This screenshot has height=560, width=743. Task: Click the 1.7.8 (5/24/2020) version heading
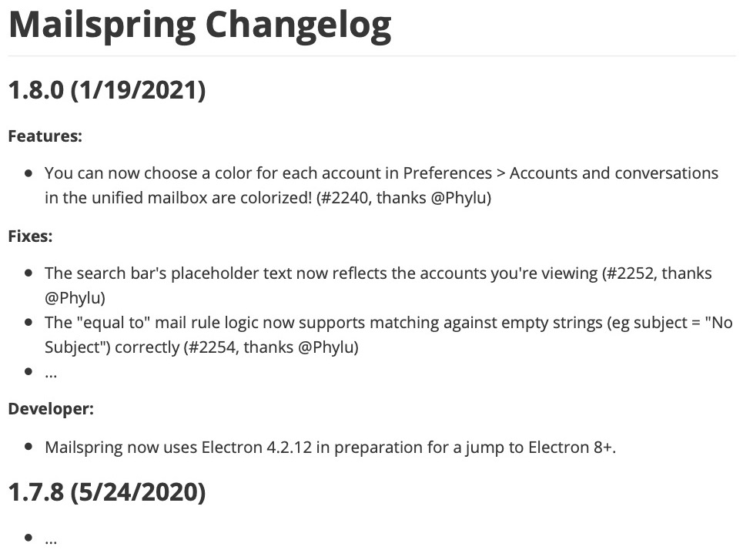point(106,492)
